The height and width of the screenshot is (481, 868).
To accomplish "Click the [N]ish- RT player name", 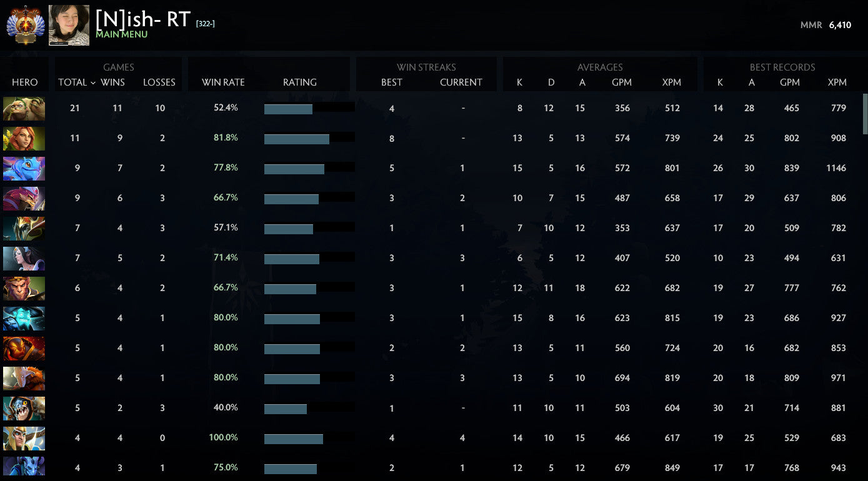I will [143, 19].
